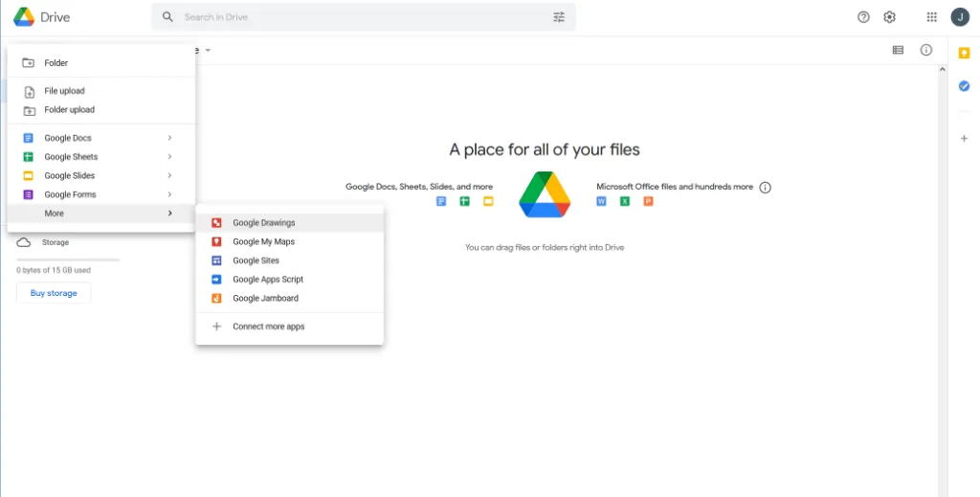Click the Word icon under Microsoft Office
Screen dimensions: 980x497
pos(601,201)
